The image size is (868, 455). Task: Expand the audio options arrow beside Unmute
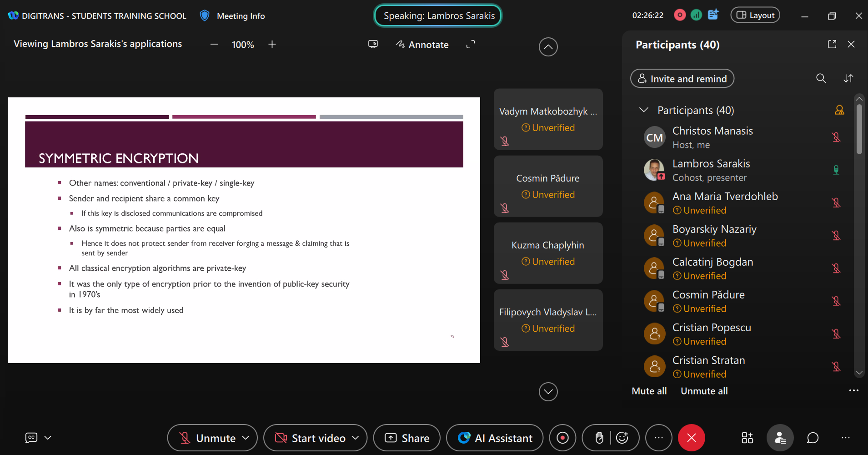click(246, 438)
